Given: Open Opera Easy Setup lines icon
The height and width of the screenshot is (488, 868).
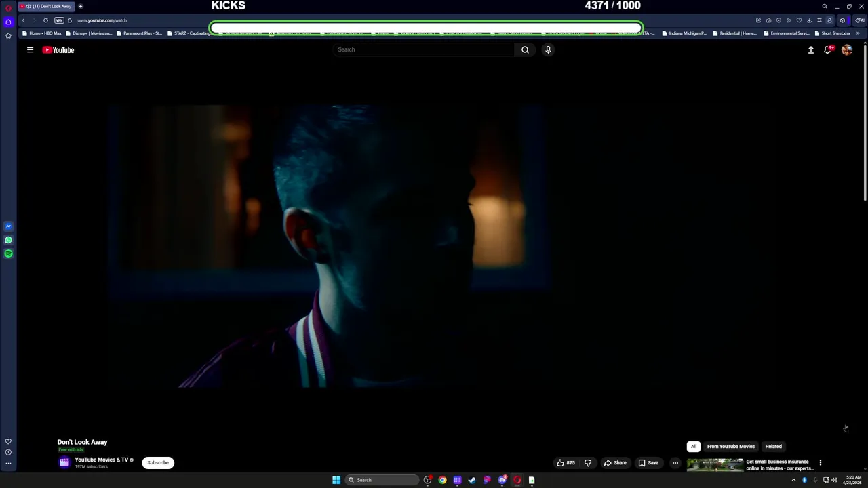Looking at the screenshot, I should point(819,20).
